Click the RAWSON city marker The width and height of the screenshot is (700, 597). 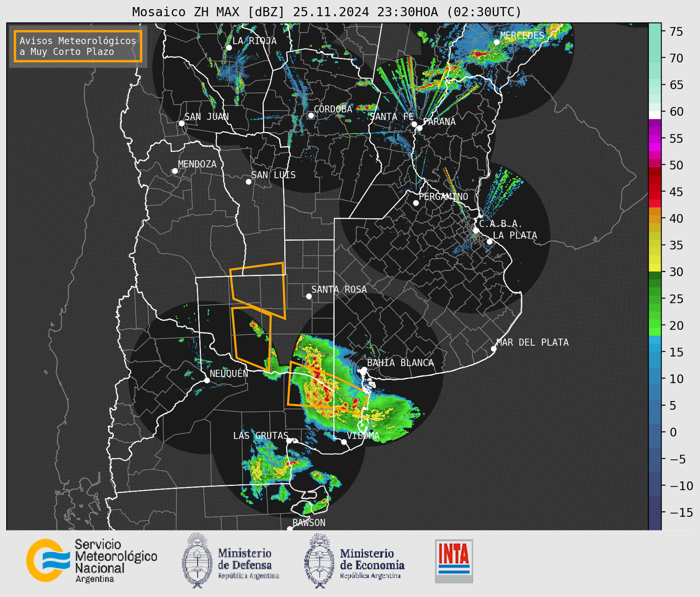pos(290,529)
